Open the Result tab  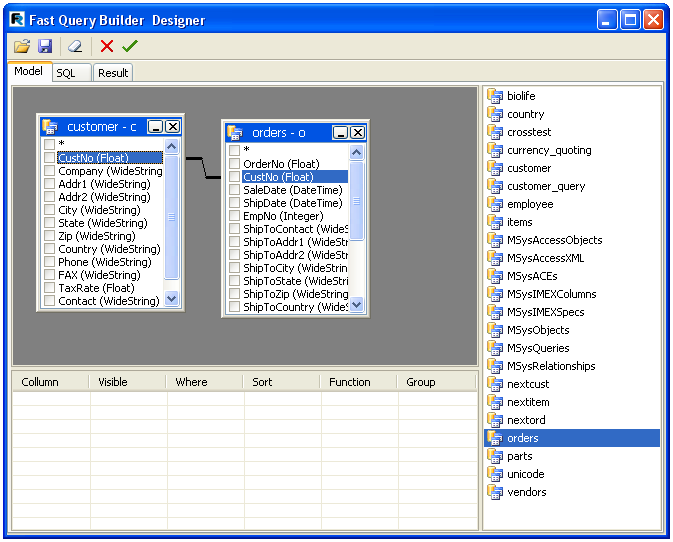click(x=113, y=73)
